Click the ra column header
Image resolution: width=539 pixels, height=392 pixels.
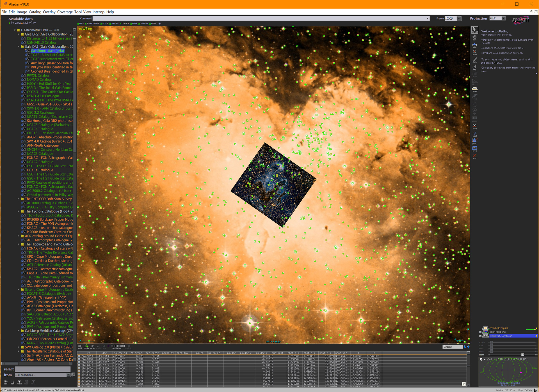coord(89,353)
